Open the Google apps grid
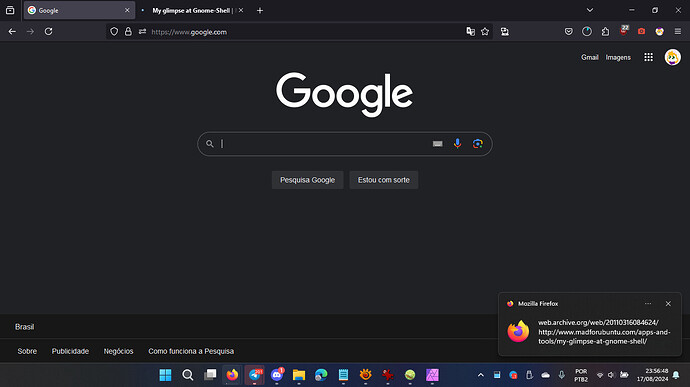Image resolution: width=690 pixels, height=387 pixels. coord(648,57)
